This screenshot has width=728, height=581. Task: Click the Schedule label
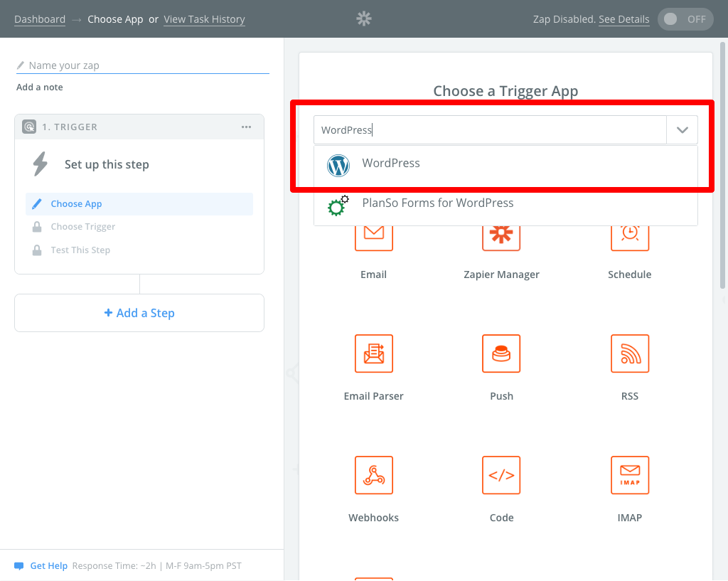(x=630, y=274)
